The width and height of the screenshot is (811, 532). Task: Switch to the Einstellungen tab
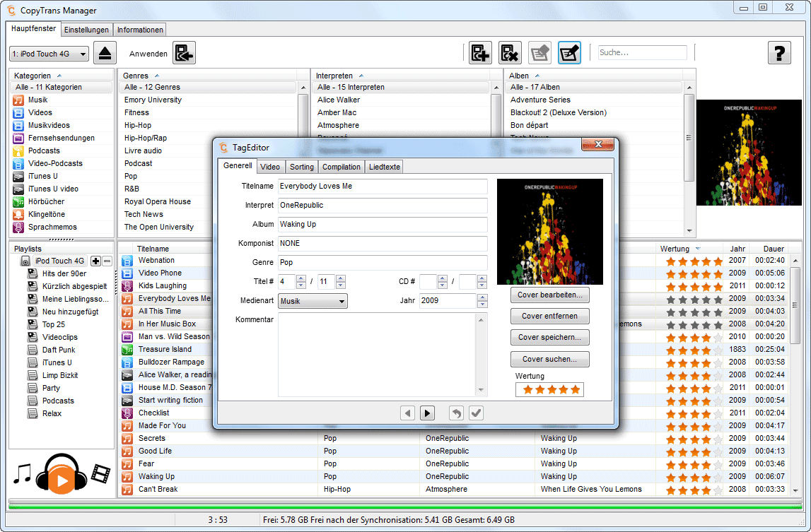click(x=86, y=30)
